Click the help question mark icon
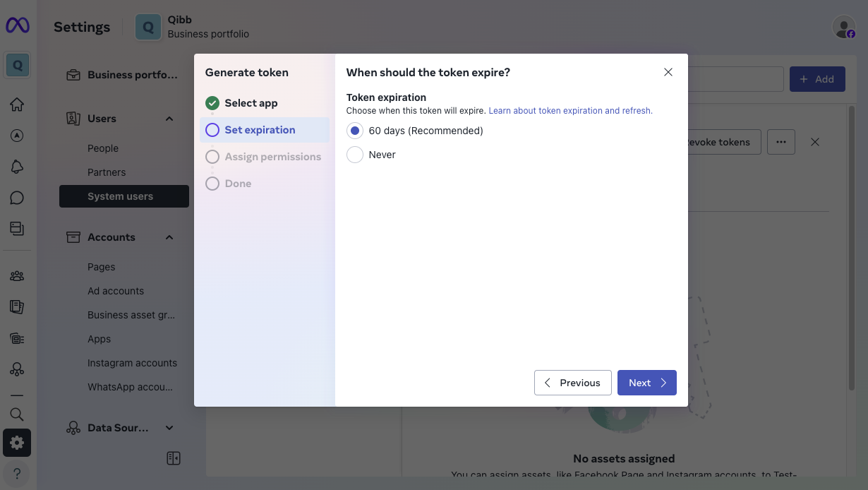The image size is (868, 490). (x=17, y=473)
